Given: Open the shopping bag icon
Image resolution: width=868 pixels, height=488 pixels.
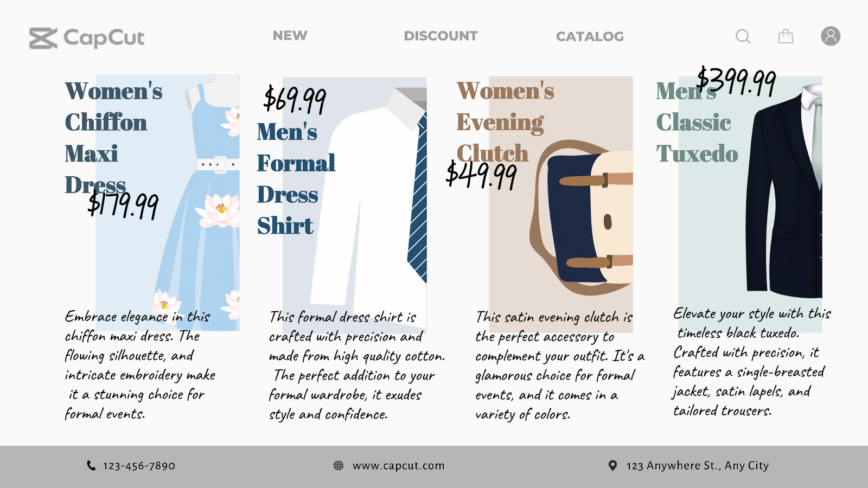Looking at the screenshot, I should [x=786, y=36].
